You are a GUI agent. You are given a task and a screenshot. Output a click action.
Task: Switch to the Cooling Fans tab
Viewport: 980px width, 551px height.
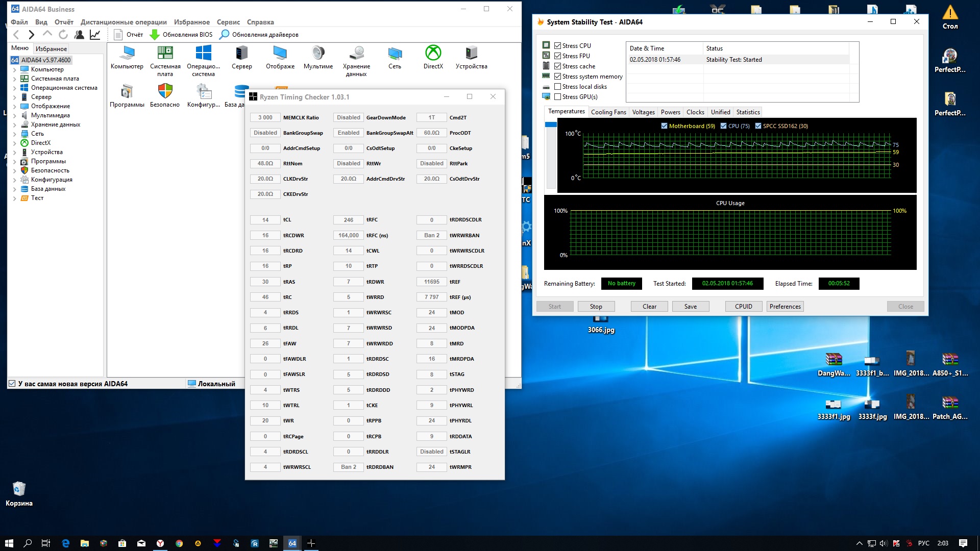(x=608, y=112)
